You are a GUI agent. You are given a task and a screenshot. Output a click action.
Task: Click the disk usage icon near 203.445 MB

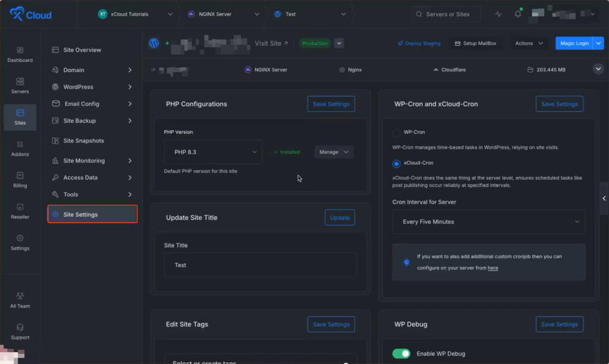pyautogui.click(x=530, y=70)
